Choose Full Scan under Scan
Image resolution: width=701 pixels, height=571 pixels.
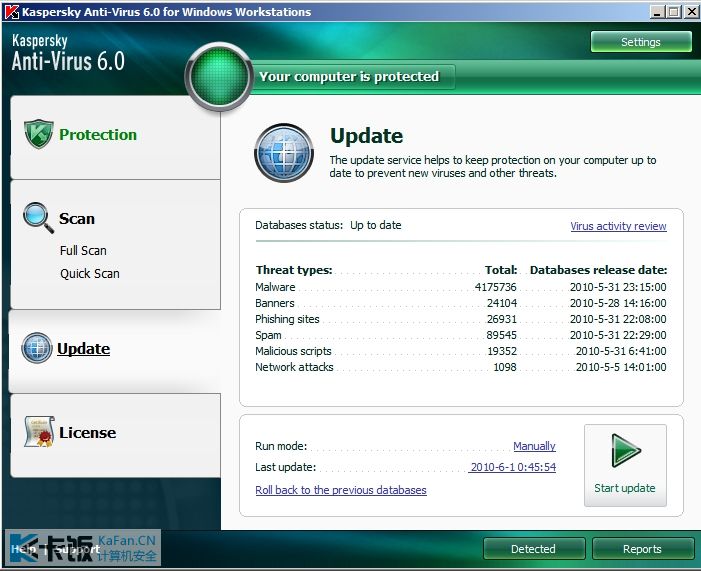coord(83,250)
